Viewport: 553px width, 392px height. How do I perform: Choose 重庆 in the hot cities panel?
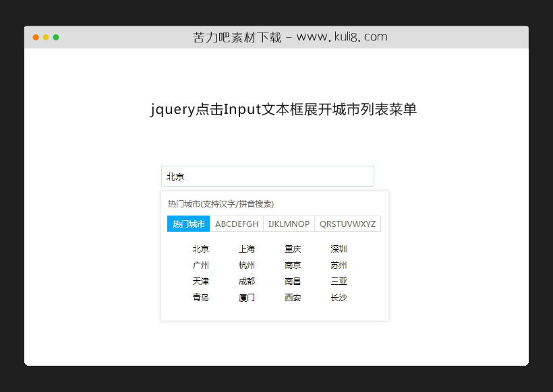click(292, 249)
